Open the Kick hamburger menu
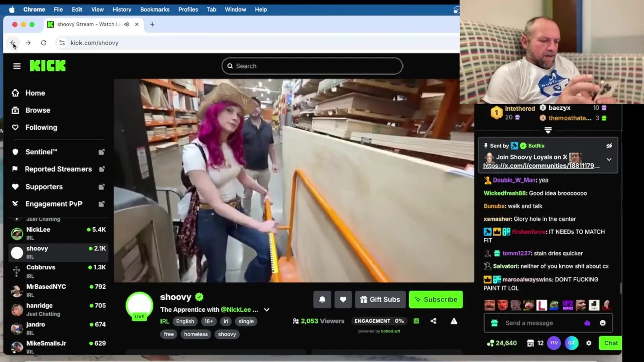Viewport: 644px width, 362px height. coord(17,66)
